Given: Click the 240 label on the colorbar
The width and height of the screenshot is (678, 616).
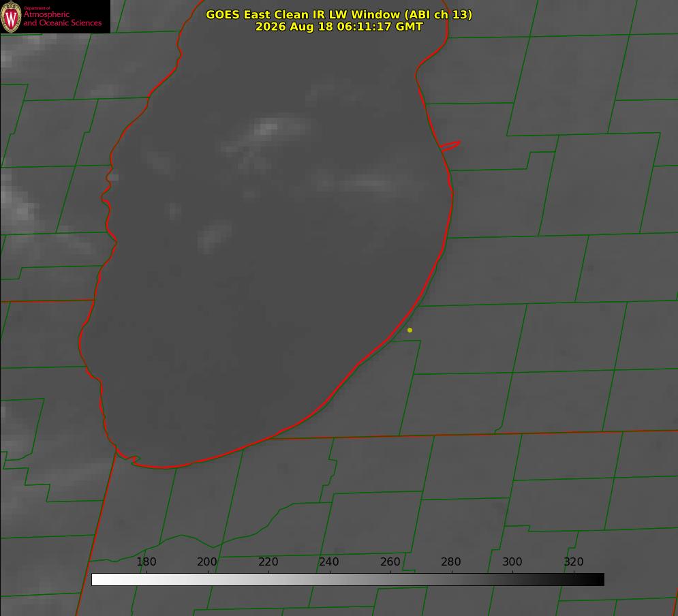Looking at the screenshot, I should coord(329,561).
